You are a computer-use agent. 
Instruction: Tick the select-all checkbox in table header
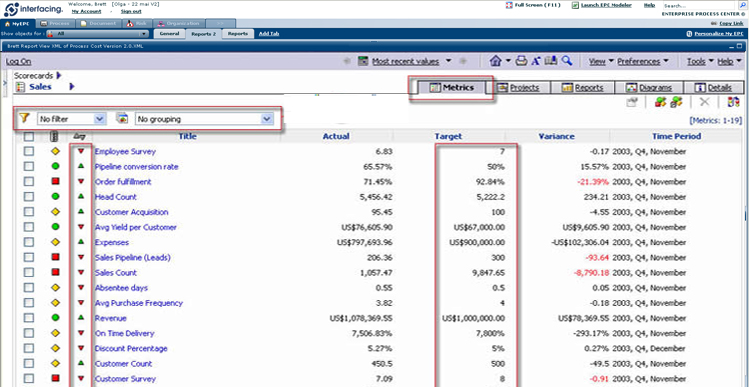(x=29, y=137)
